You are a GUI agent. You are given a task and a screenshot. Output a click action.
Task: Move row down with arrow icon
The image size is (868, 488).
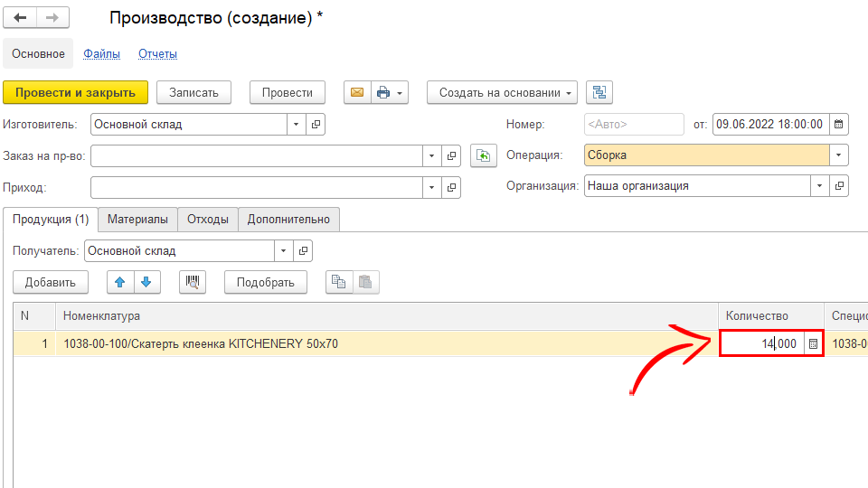(146, 282)
